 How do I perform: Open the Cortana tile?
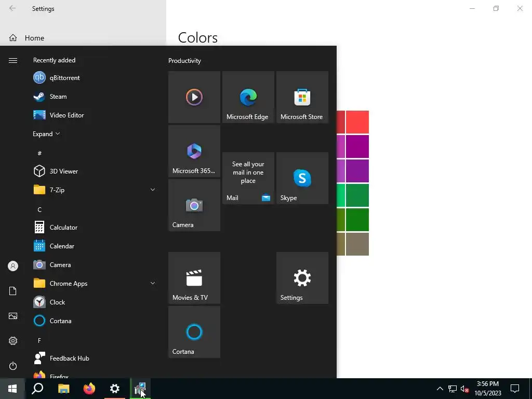(194, 332)
